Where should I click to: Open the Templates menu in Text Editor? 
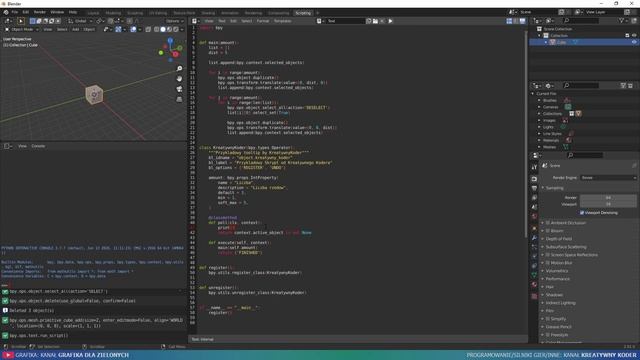282,21
